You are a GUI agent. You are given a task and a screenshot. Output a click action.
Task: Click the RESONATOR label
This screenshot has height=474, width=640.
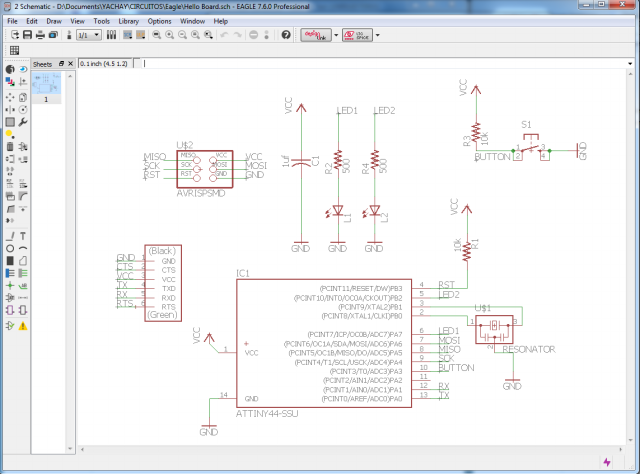coord(529,349)
